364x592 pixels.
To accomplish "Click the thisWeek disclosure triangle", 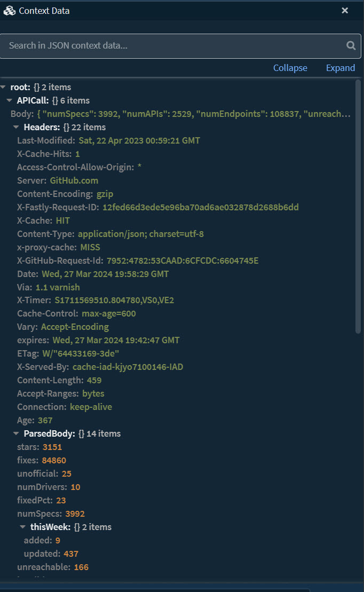I will 22,527.
